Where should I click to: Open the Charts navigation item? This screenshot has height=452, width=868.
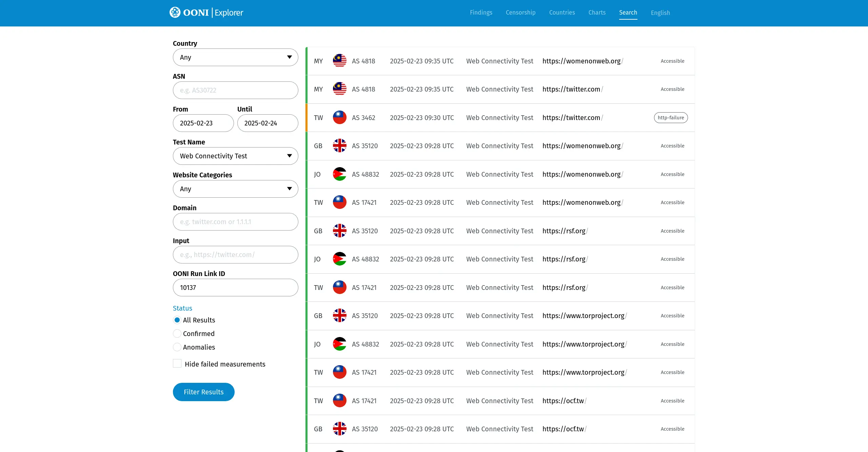(597, 13)
